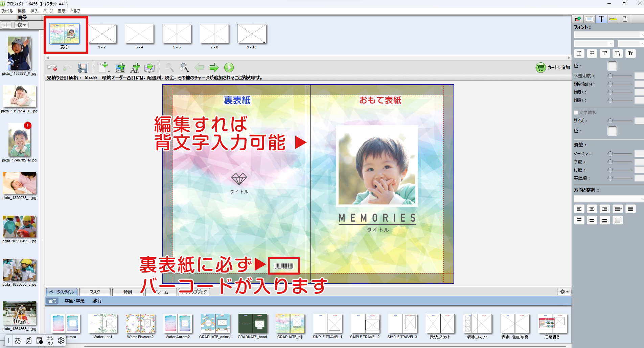Open the shapes tab in right panel
The width and height of the screenshot is (644, 348).
point(578,19)
